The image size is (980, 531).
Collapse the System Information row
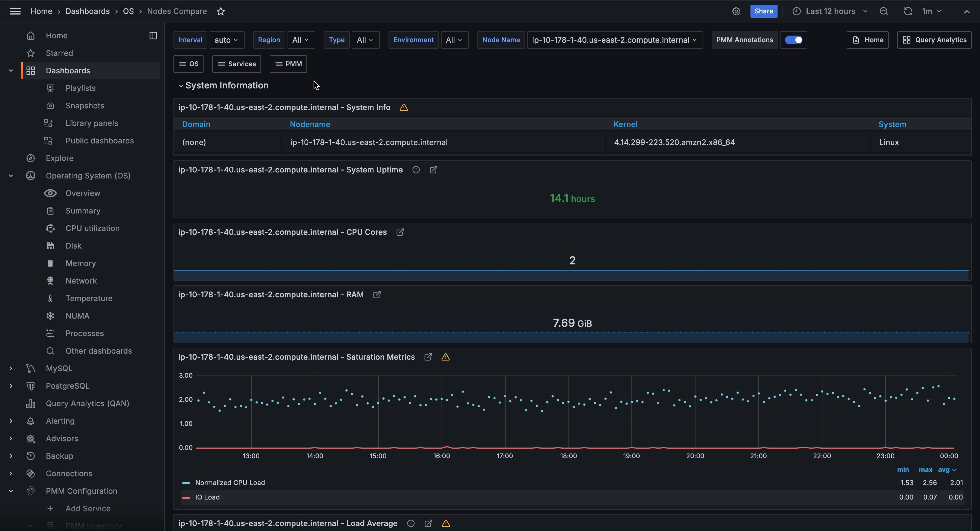(x=226, y=86)
